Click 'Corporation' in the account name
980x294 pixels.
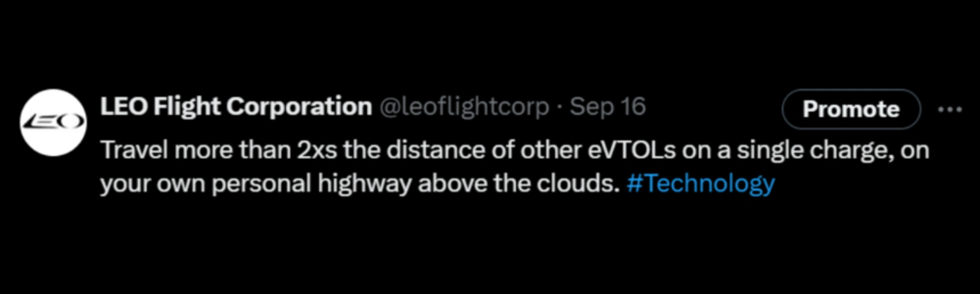pos(299,107)
